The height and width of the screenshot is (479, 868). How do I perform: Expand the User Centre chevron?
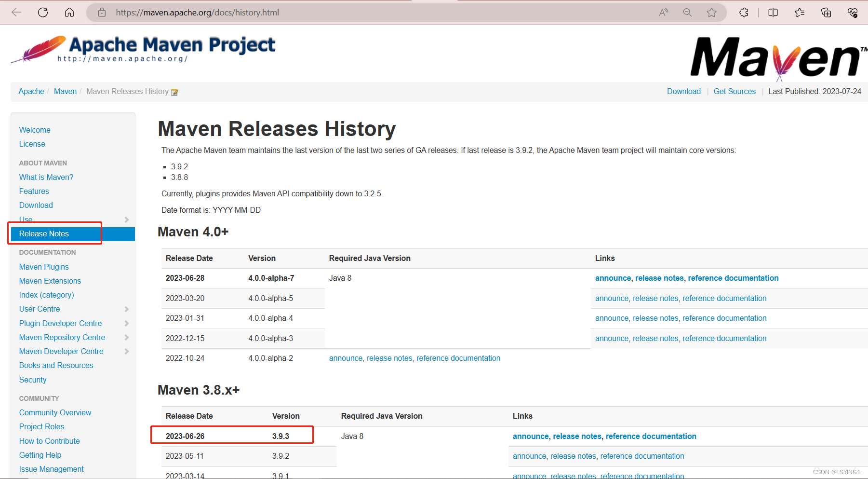[126, 309]
